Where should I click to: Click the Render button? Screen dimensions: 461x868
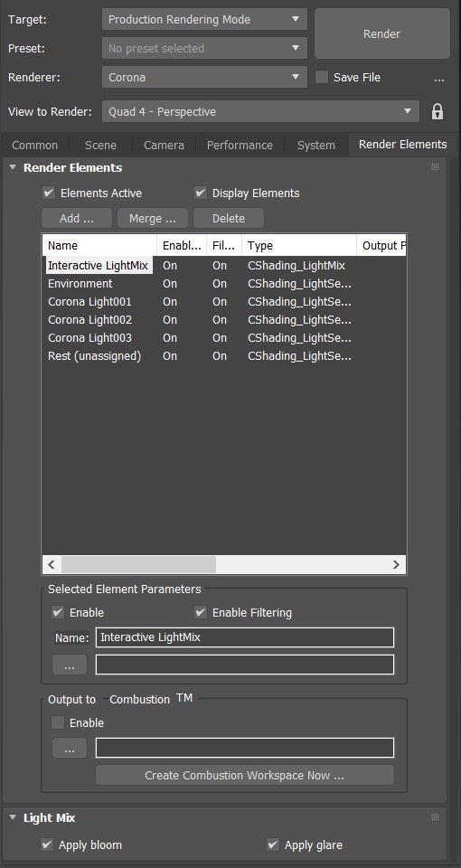[381, 33]
